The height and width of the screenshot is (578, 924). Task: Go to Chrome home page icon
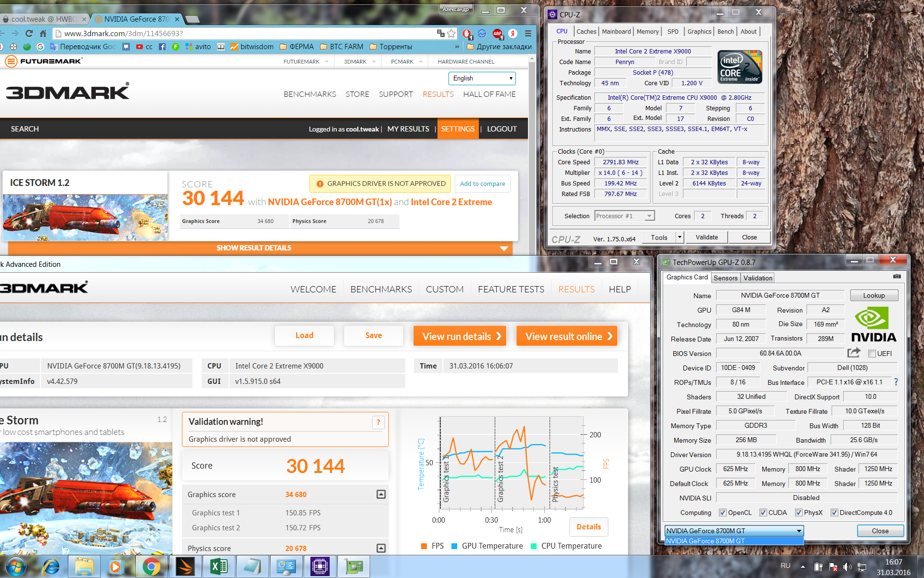point(43,33)
